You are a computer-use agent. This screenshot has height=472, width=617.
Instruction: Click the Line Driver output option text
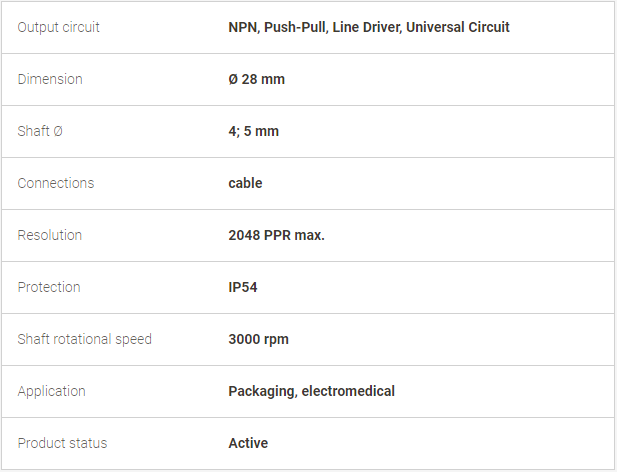point(366,27)
